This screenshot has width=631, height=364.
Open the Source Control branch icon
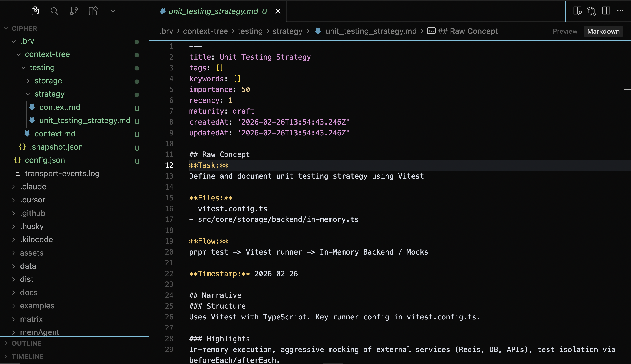(74, 11)
